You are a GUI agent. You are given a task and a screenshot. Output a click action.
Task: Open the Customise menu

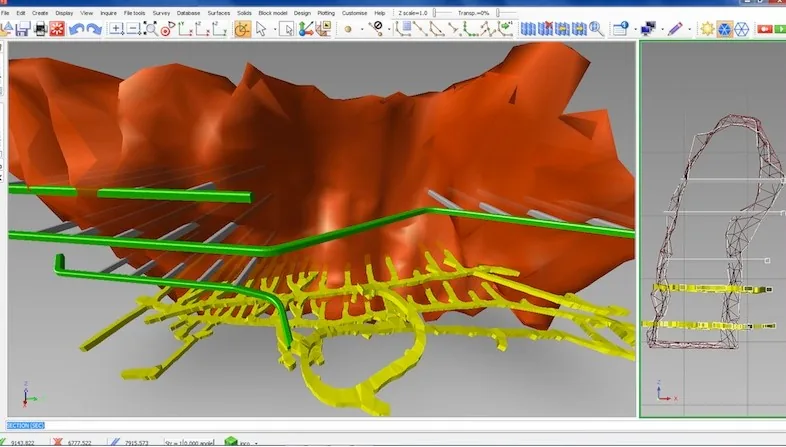click(354, 13)
